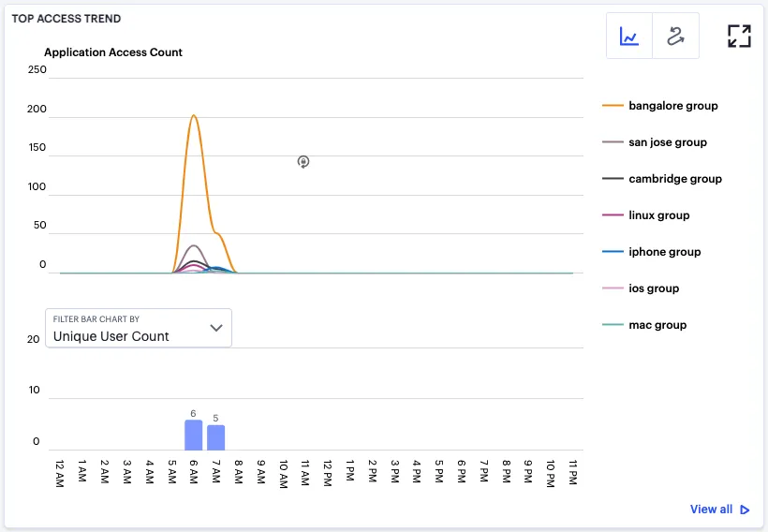Toggle mac group legend entry

[644, 325]
